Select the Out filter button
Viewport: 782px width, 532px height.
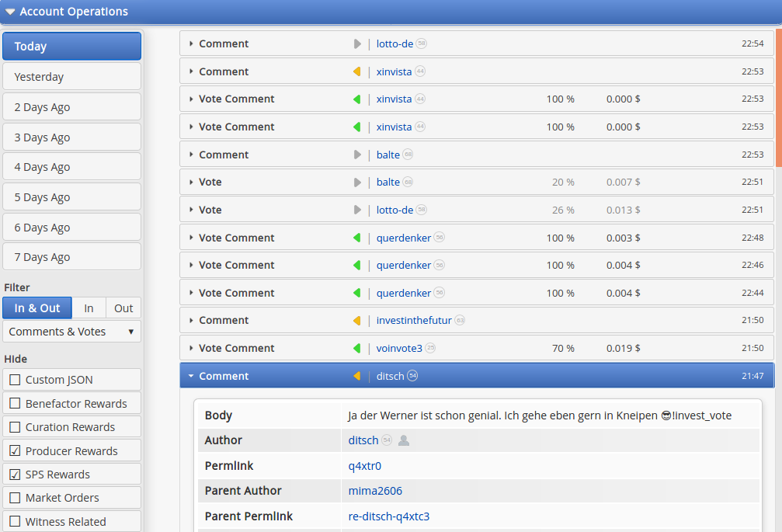[x=123, y=308]
